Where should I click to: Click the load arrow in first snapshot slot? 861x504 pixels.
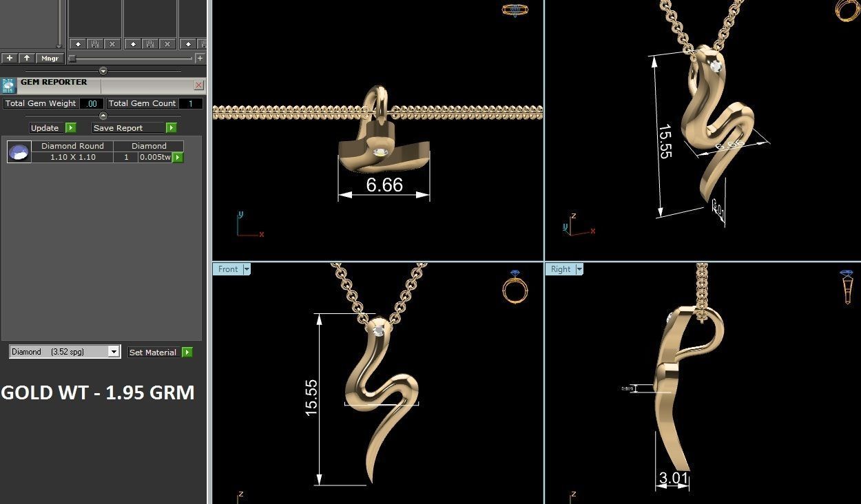pyautogui.click(x=78, y=44)
